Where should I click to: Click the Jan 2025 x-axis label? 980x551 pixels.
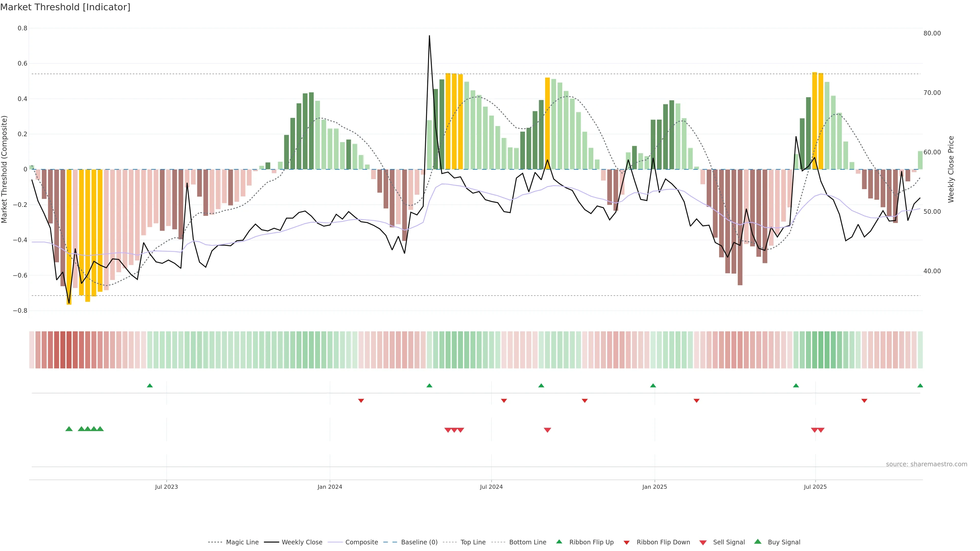[x=654, y=487]
